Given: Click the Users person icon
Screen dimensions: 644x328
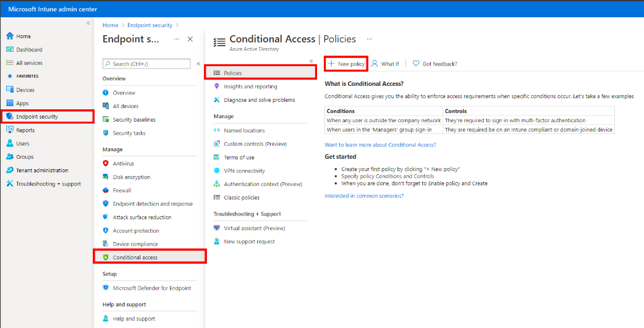Looking at the screenshot, I should click(10, 144).
